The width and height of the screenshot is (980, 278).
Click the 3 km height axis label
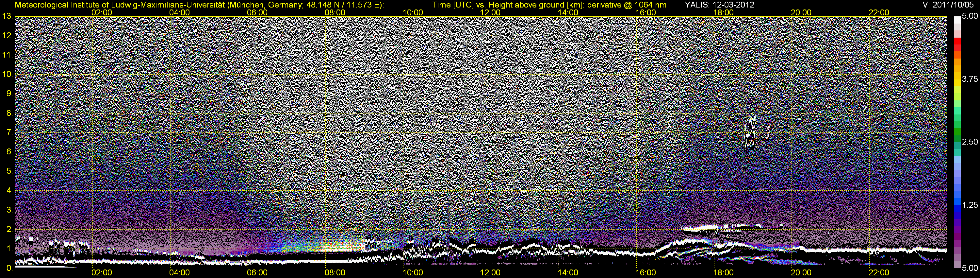[x=9, y=210]
